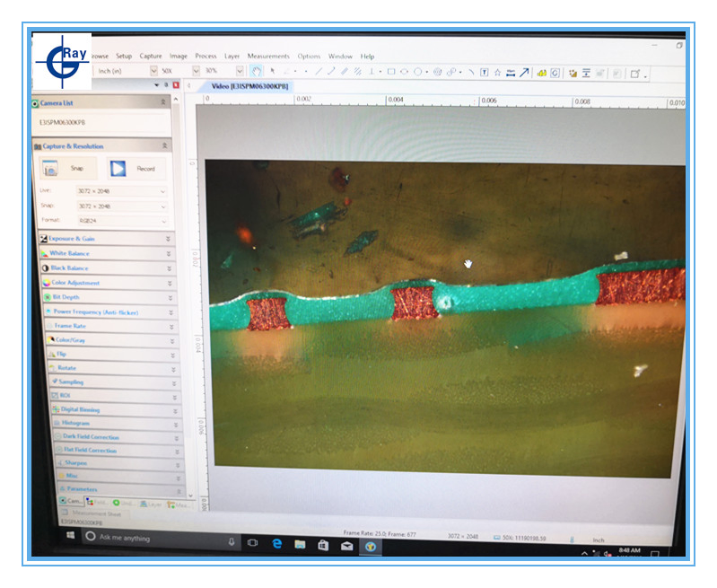Select the diagonal arrow annotation tool

524,73
